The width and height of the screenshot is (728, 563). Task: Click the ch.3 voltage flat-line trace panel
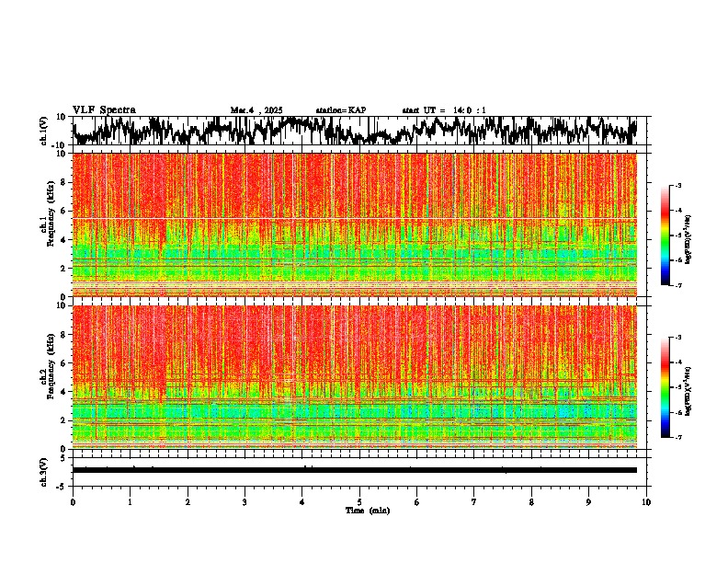[x=359, y=472]
